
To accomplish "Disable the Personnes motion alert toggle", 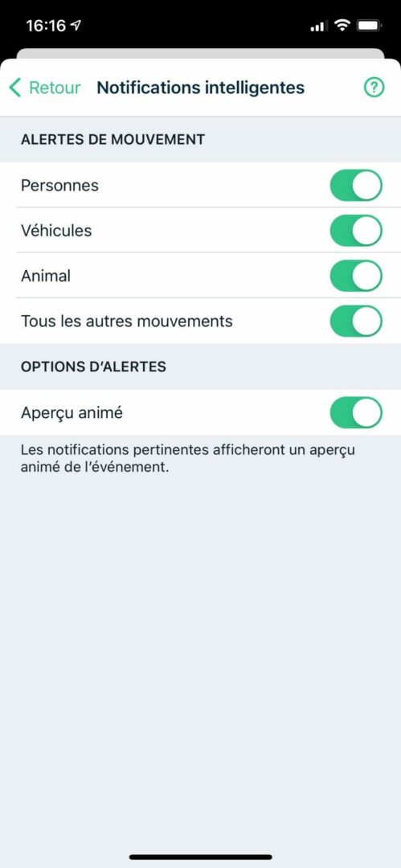I will point(356,185).
